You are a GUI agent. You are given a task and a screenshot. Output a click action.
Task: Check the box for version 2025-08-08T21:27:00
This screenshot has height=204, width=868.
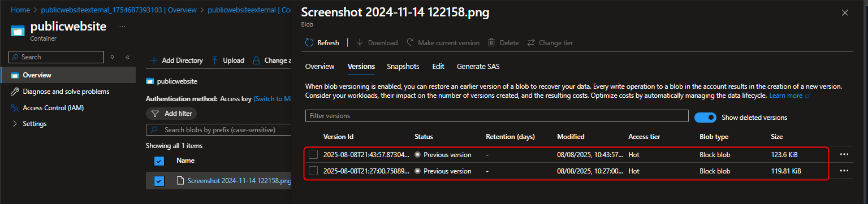coord(313,171)
